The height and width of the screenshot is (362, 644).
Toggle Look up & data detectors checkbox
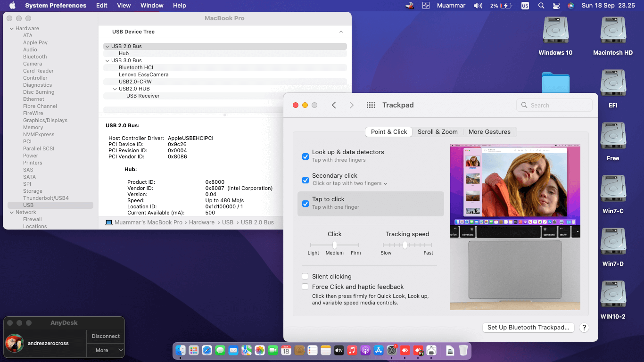[x=305, y=156]
